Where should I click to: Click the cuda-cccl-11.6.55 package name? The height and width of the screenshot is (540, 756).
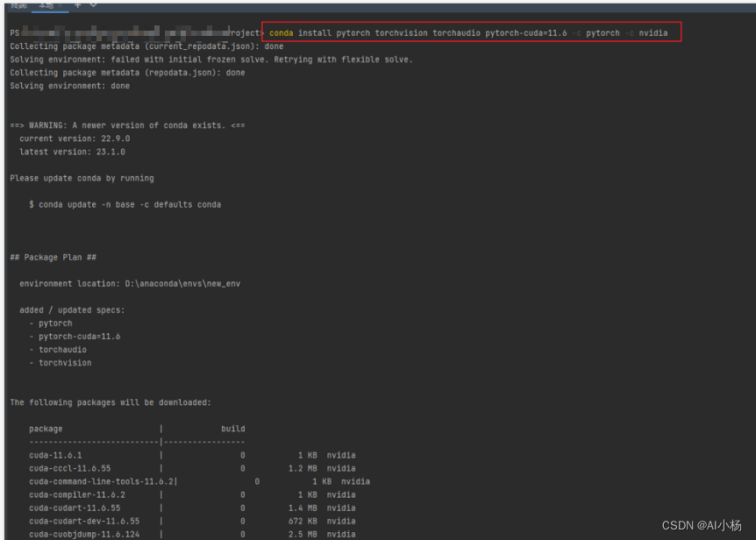tap(70, 468)
